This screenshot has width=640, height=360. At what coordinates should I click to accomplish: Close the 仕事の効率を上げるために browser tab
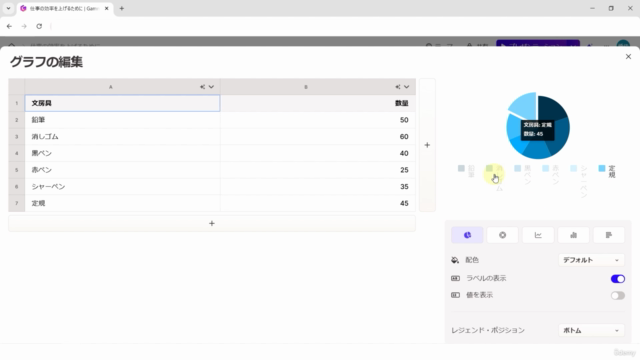(x=107, y=8)
